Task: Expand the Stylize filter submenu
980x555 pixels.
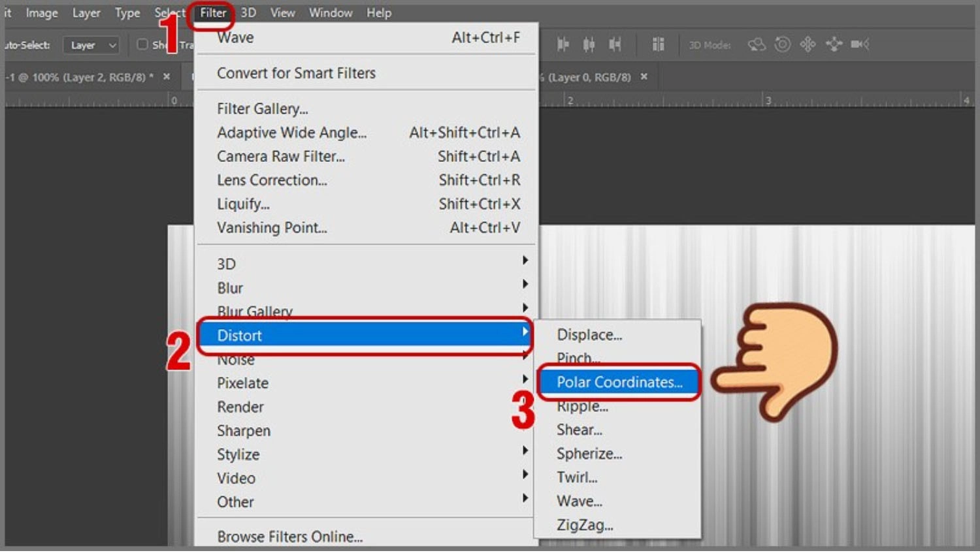Action: tap(367, 454)
